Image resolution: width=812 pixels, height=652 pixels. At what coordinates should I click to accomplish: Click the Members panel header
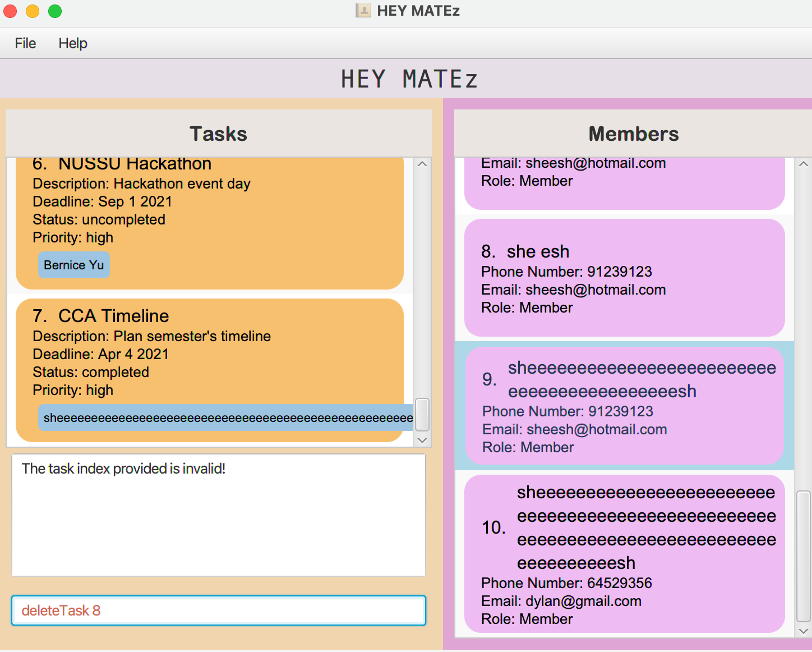(634, 134)
